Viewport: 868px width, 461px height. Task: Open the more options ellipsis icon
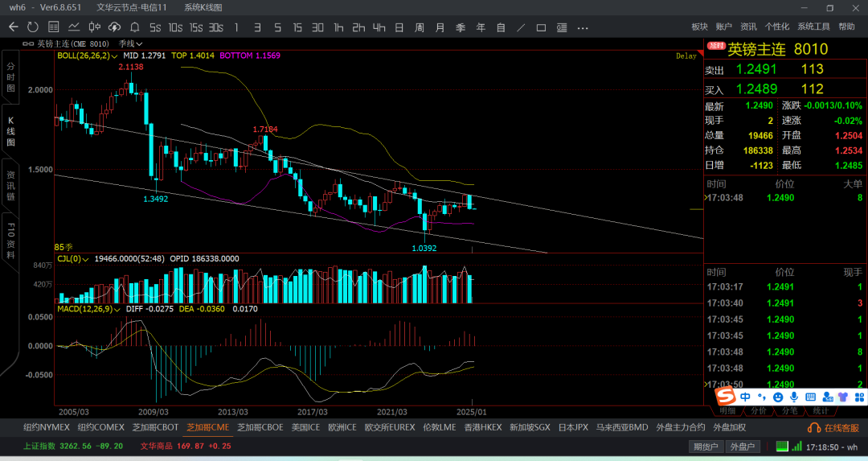point(583,27)
